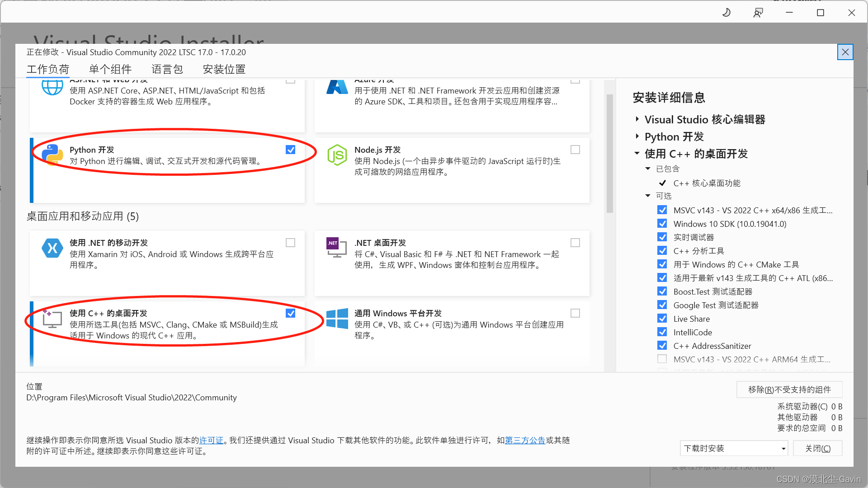
Task: Click the Universal Windows Platform icon
Action: [337, 319]
